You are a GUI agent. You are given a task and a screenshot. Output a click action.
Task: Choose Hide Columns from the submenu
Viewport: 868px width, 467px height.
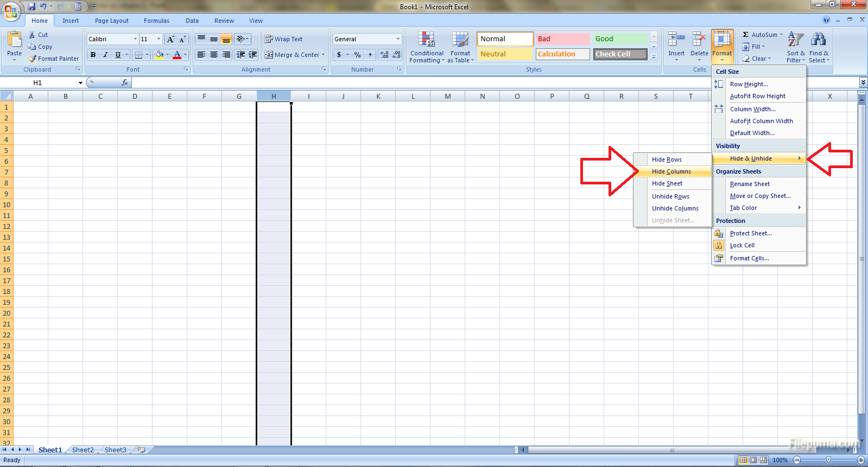[671, 171]
